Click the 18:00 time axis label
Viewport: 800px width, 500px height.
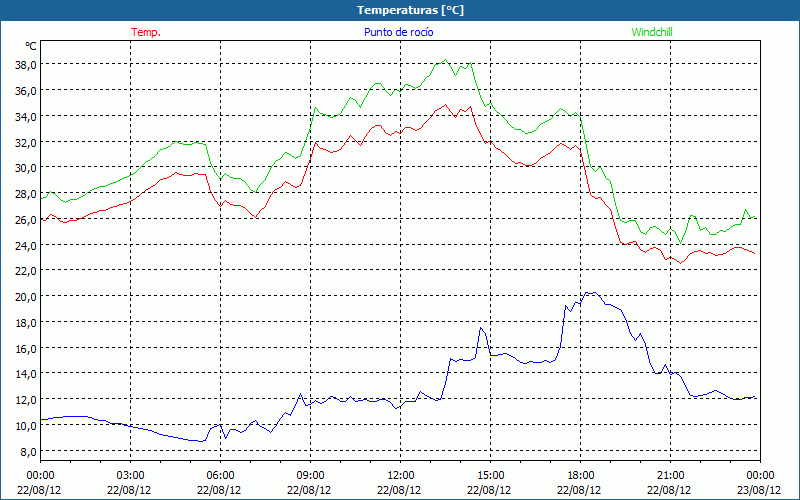(x=581, y=476)
